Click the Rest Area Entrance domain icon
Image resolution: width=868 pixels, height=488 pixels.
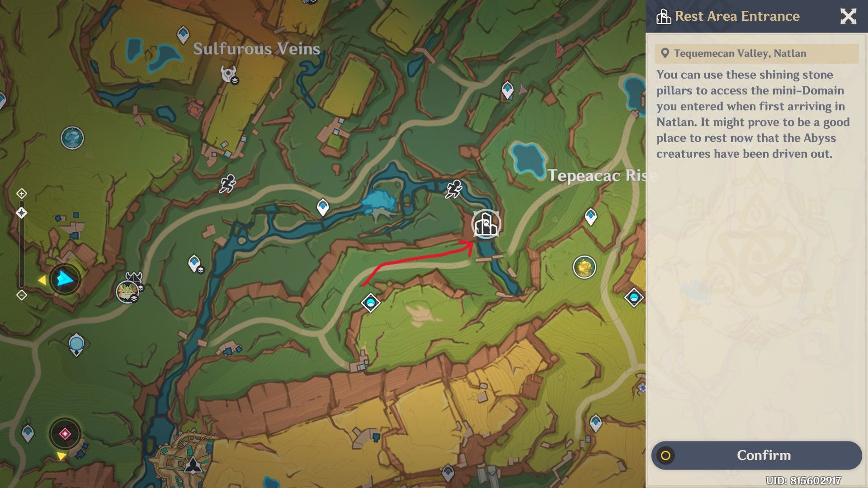[x=486, y=224]
